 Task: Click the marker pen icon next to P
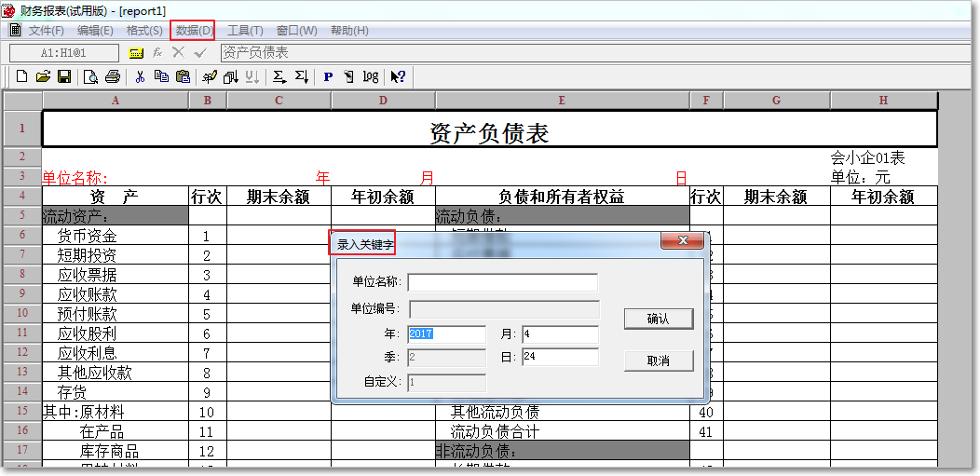click(x=348, y=76)
